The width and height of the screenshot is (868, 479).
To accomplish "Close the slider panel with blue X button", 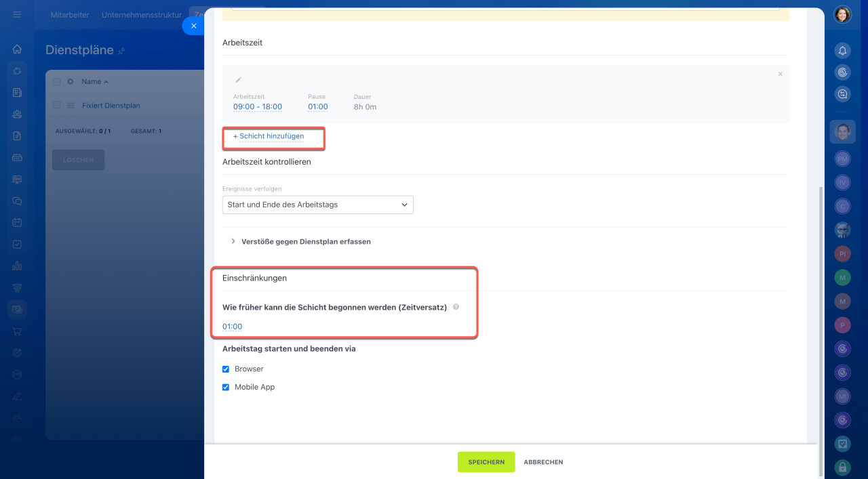I will point(193,26).
